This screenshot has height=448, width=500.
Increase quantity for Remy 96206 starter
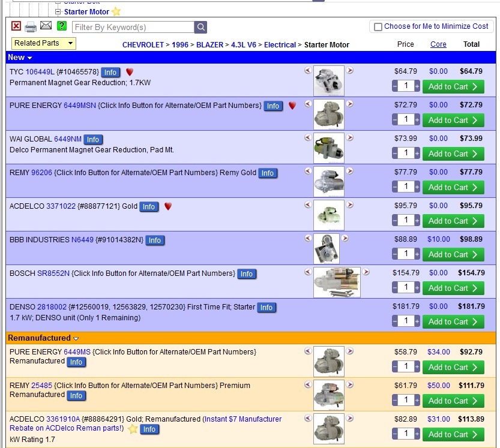pos(417,187)
